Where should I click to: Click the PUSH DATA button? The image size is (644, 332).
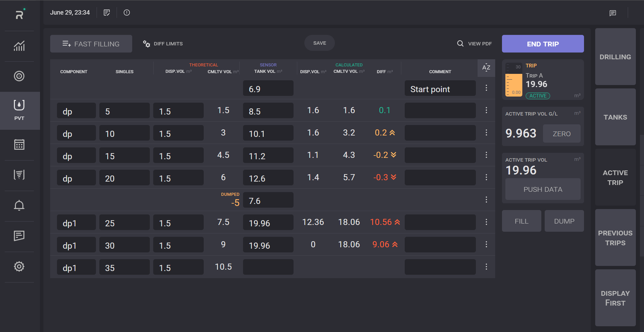click(x=543, y=189)
